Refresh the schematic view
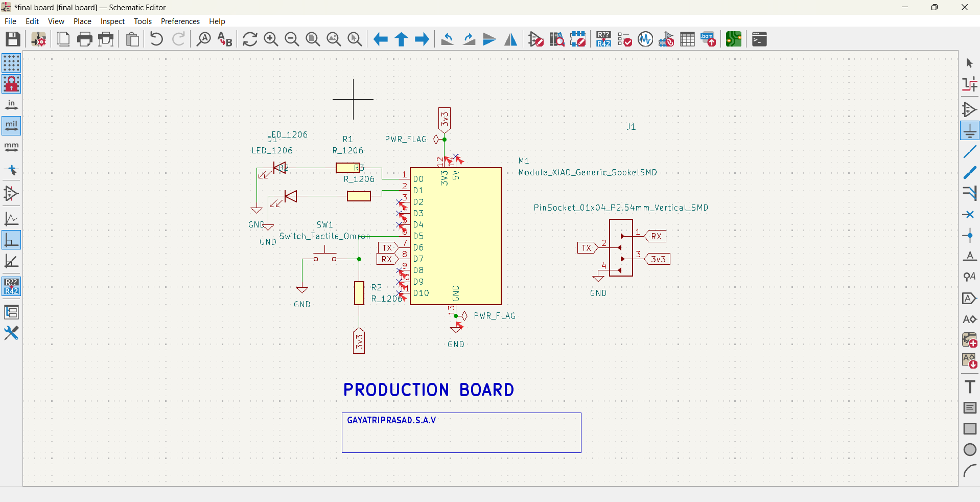This screenshot has width=980, height=502. pos(250,39)
